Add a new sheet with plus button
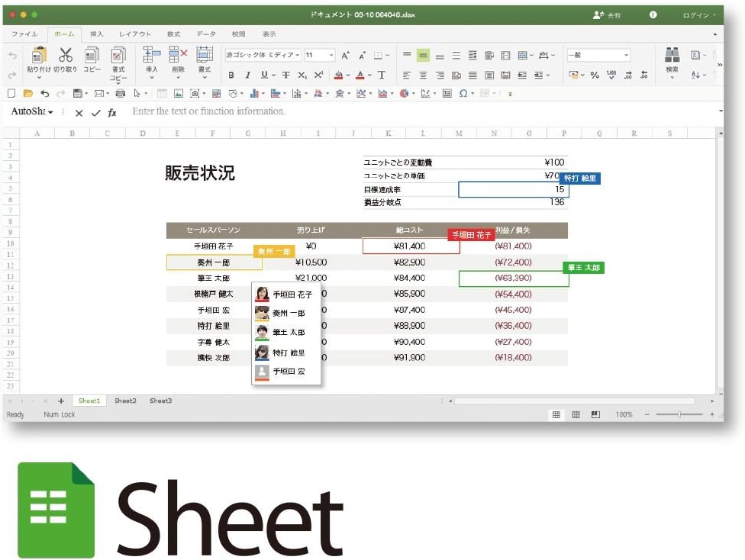The width and height of the screenshot is (745, 560). [x=61, y=401]
